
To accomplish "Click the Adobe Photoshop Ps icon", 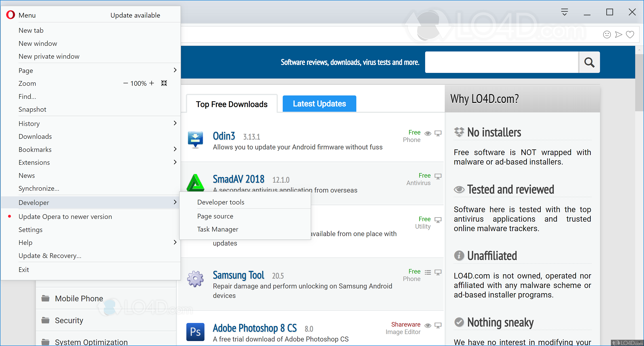I will (x=195, y=332).
